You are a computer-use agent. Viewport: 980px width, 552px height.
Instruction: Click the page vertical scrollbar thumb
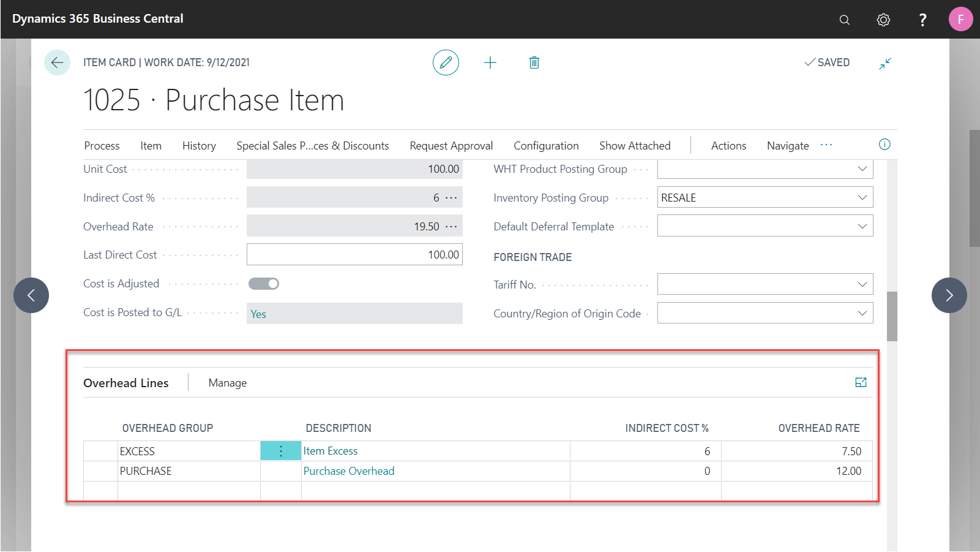click(892, 316)
